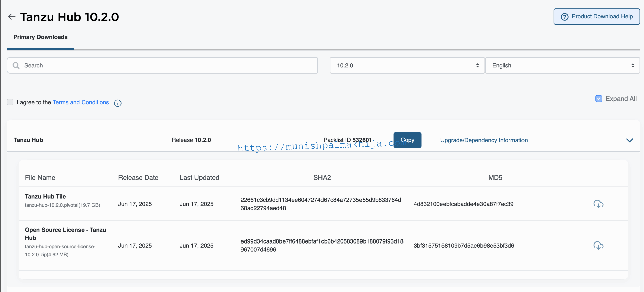Select tanzu-hub-10.2.0.pivotal file name text

point(62,205)
